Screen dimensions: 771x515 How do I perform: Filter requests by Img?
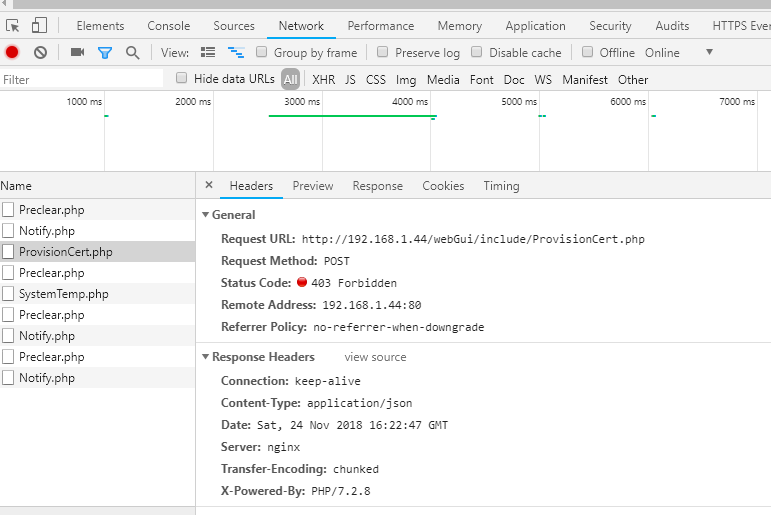tap(406, 80)
